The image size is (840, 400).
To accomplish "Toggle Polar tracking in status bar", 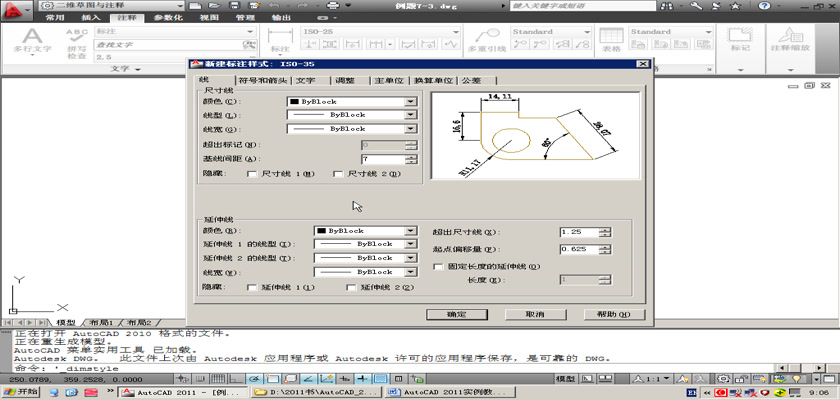I will (x=254, y=379).
